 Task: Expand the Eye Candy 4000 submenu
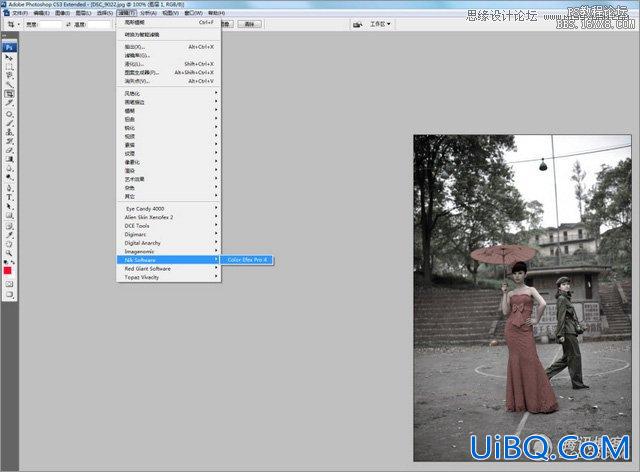pos(169,209)
